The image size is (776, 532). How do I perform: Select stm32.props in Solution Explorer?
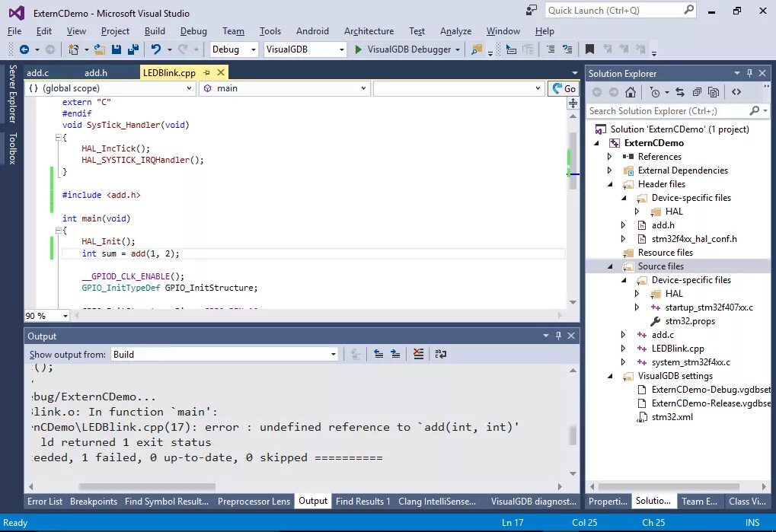tap(690, 321)
